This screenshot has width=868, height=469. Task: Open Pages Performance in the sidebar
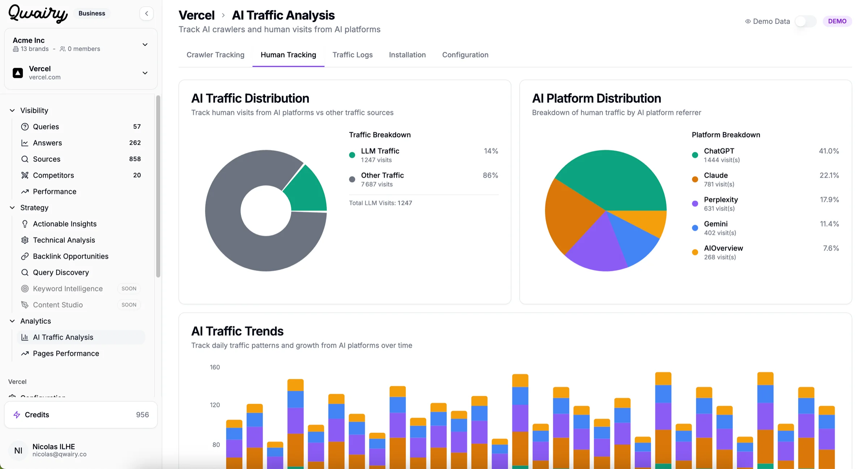coord(66,353)
